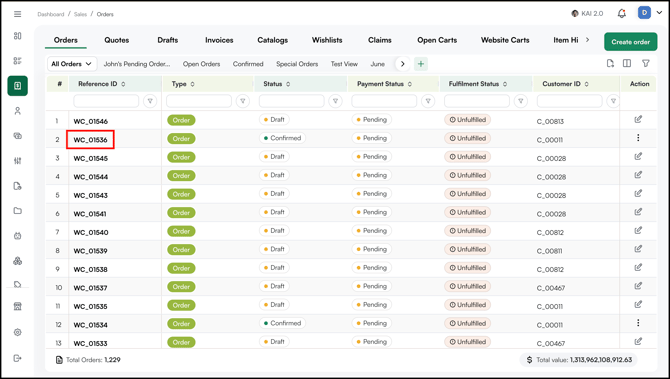Open the settings gear in sidebar
The image size is (670, 379).
[x=18, y=332]
